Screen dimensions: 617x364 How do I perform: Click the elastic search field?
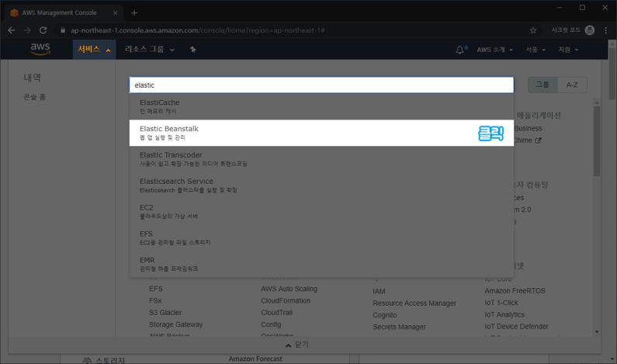coord(321,85)
